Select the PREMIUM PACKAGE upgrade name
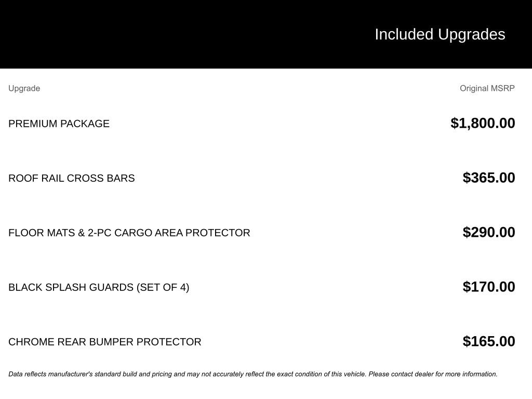532x399 pixels. coord(59,124)
